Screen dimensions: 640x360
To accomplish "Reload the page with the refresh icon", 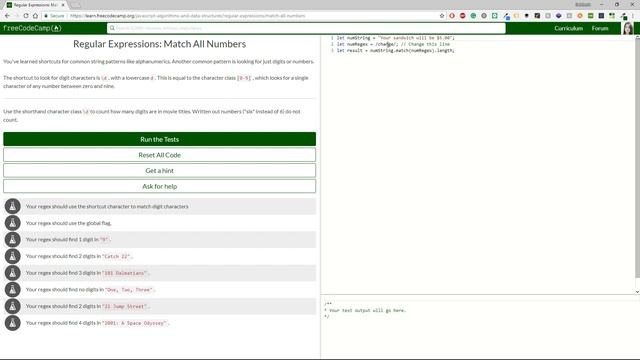I will click(x=26, y=16).
